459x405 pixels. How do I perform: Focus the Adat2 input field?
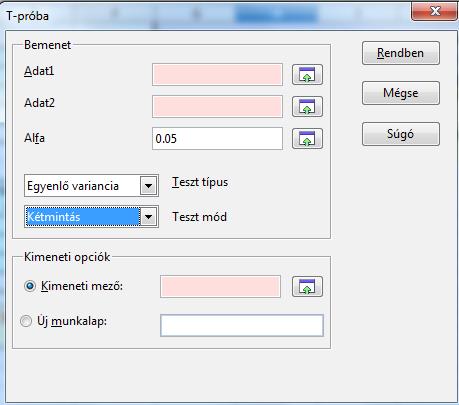tap(217, 106)
